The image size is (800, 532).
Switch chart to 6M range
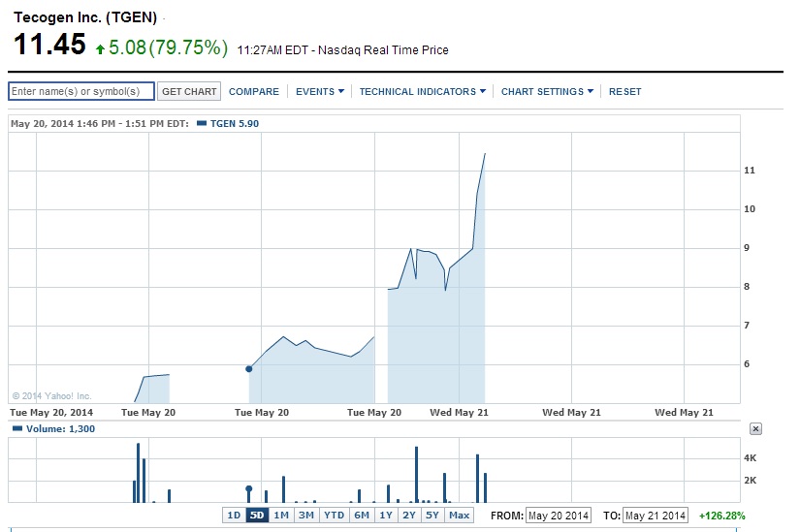click(x=362, y=516)
